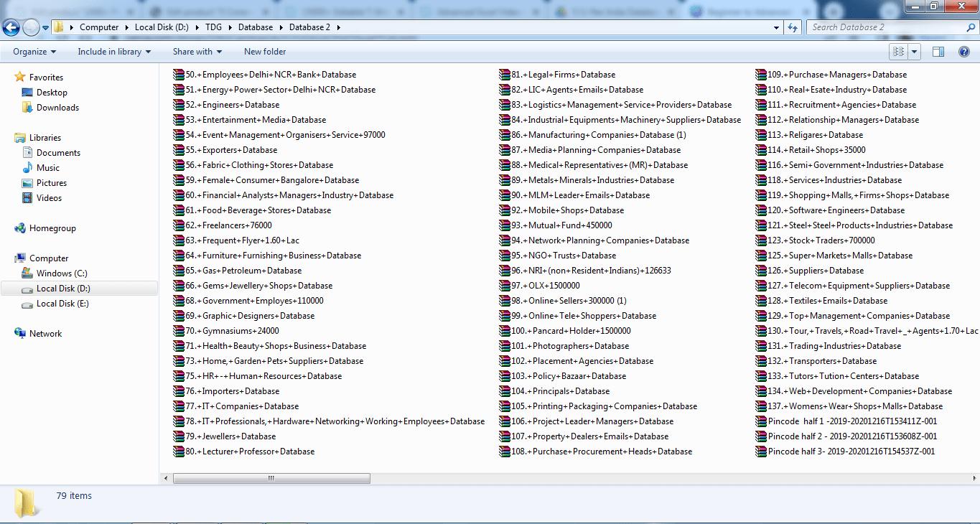Click the New folder button
Viewport: 980px width, 524px height.
click(x=265, y=52)
